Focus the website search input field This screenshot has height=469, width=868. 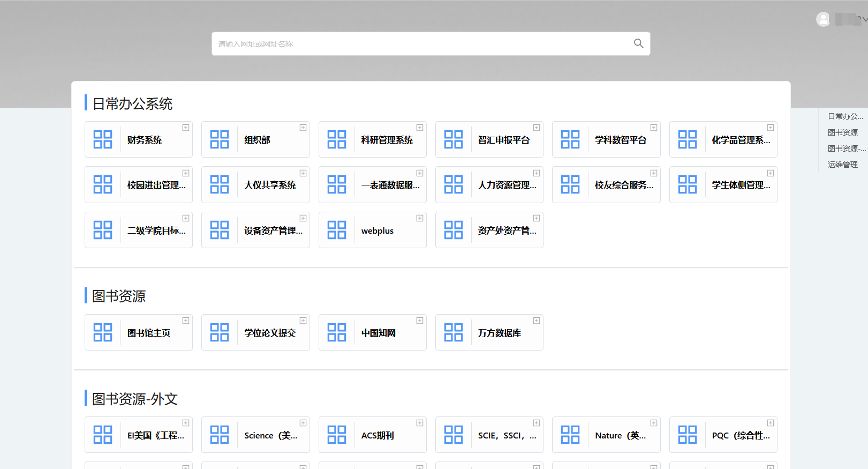tap(418, 44)
